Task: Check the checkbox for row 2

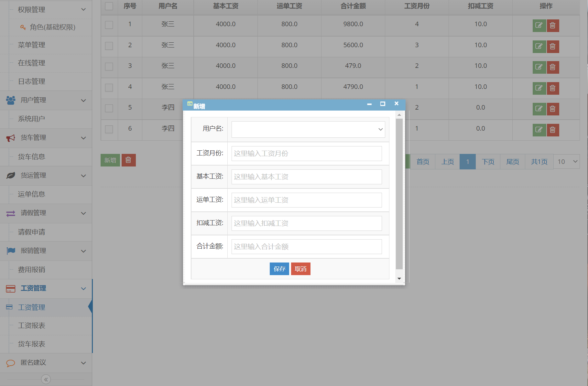Action: (109, 46)
